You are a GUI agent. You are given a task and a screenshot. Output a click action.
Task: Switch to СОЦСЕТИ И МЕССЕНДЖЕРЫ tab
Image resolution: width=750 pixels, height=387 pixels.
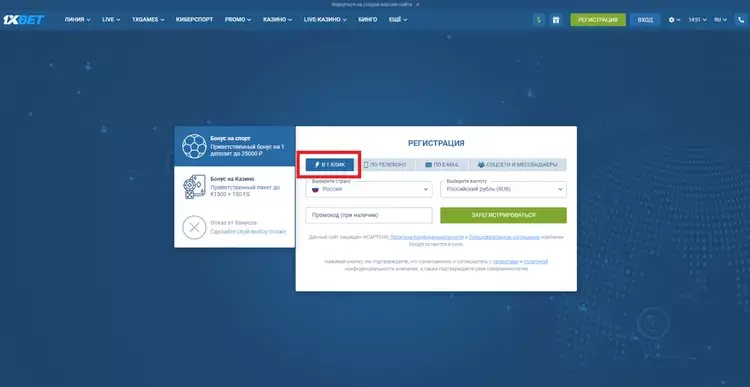point(518,165)
